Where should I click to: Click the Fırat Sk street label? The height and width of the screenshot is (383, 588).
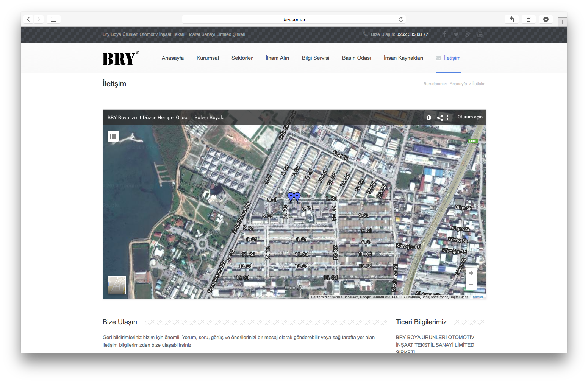pyautogui.click(x=341, y=155)
